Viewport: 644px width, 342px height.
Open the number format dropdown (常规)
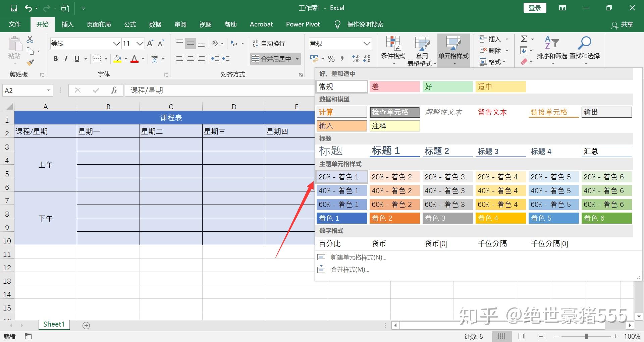(x=367, y=43)
